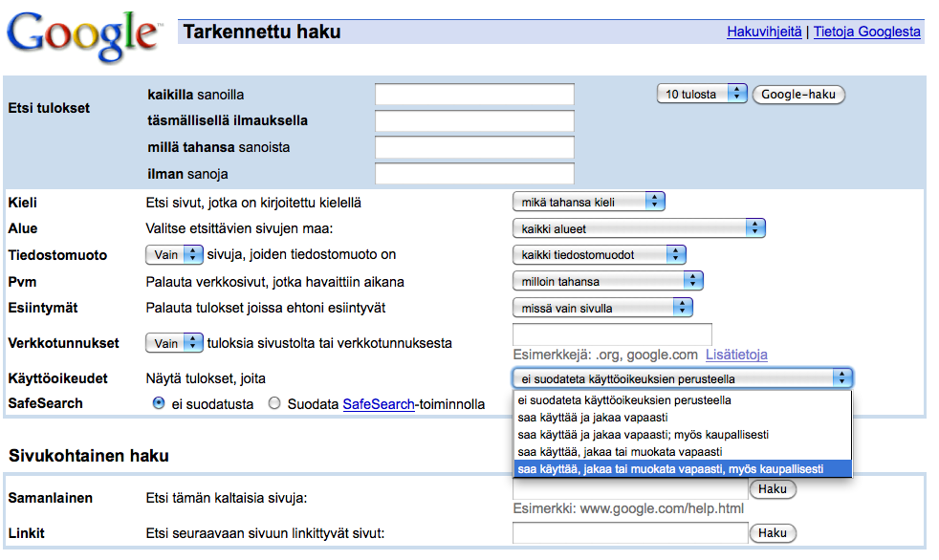This screenshot has width=939, height=560.
Task: Select the 'Suodata SafeSearch' radio button
Action: point(274,403)
